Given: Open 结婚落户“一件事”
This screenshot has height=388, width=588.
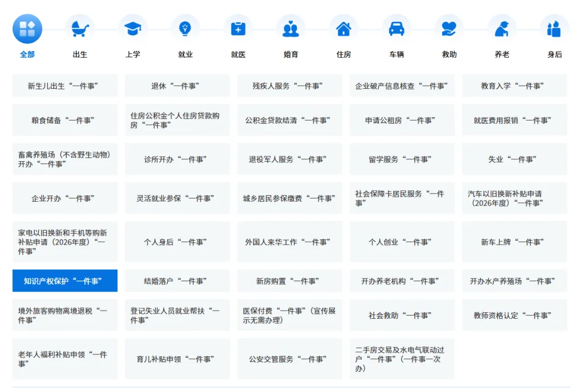Looking at the screenshot, I should (177, 281).
